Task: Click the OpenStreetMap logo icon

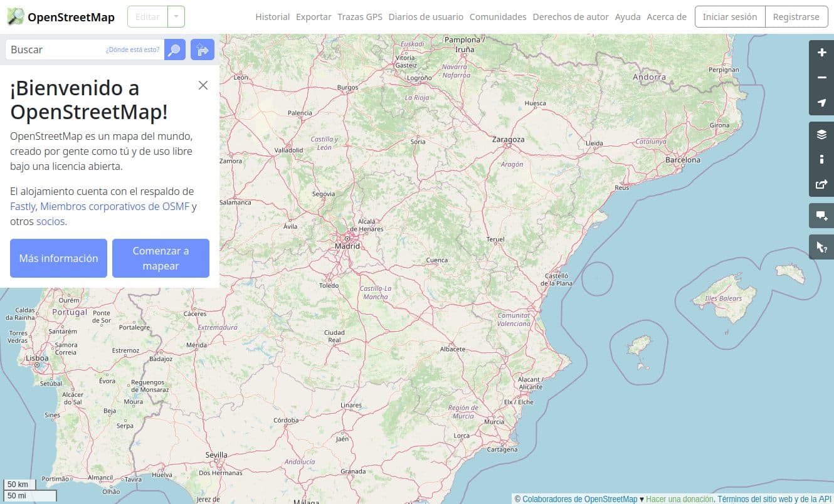Action: tap(16, 17)
